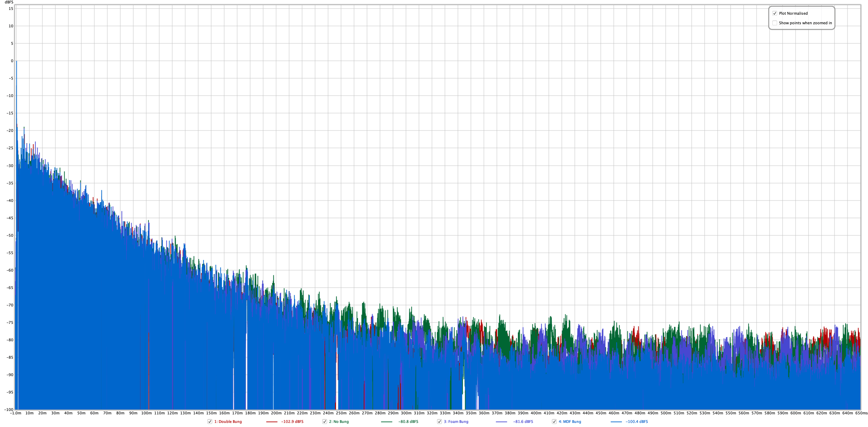Click the green No Bung line swatch
This screenshot has width=868, height=427.
coord(386,422)
